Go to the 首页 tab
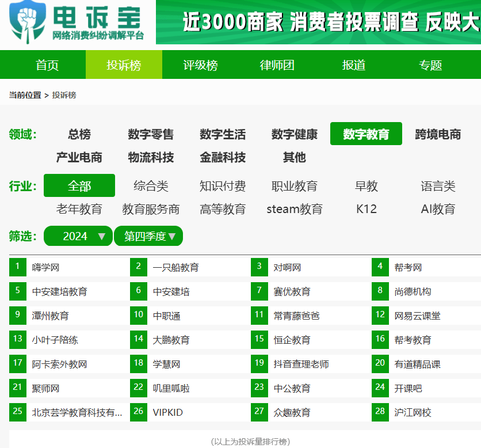Viewport: 481px width, 448px height. 47,65
